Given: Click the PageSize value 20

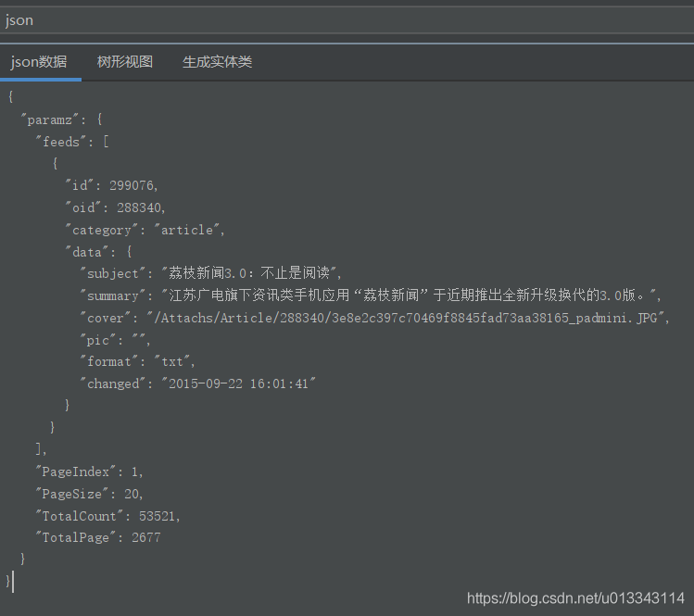Looking at the screenshot, I should 132,494.
